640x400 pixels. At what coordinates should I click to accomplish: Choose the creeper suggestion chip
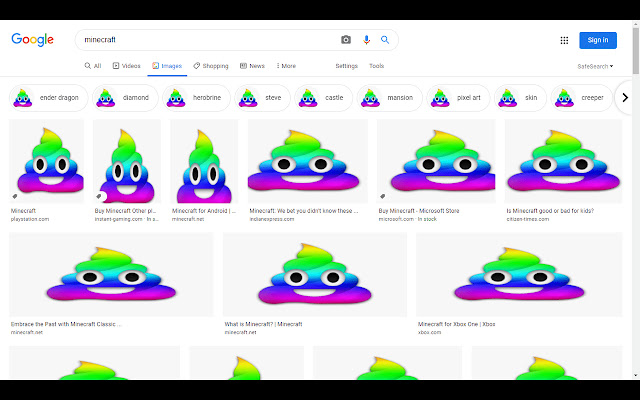click(582, 98)
